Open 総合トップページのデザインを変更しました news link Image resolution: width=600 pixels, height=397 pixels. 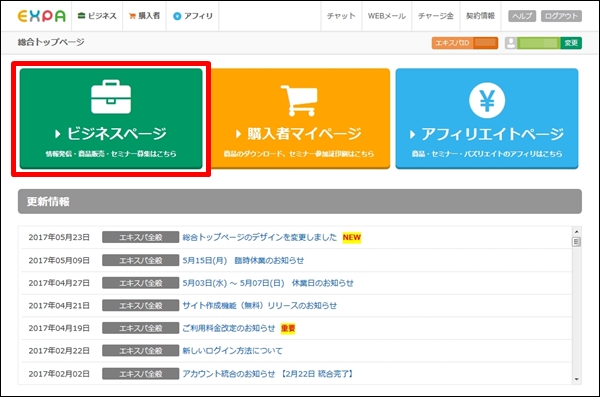[x=259, y=237]
